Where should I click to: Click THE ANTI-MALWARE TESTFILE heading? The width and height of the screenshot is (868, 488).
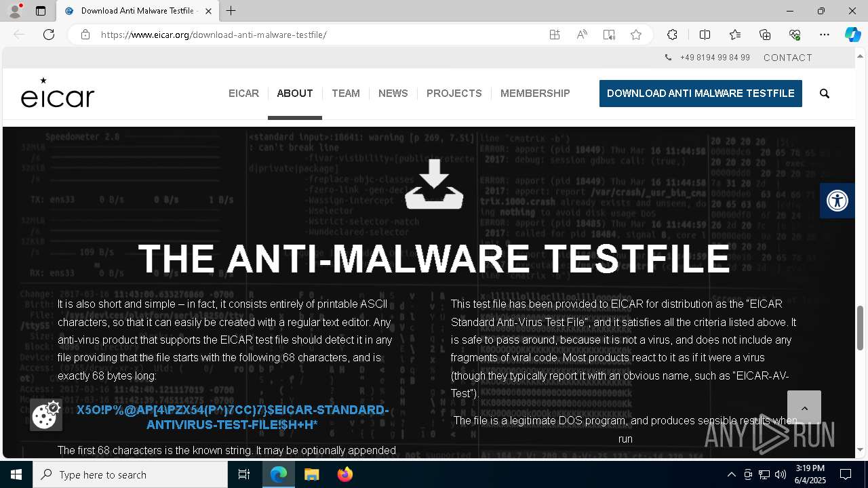(434, 258)
